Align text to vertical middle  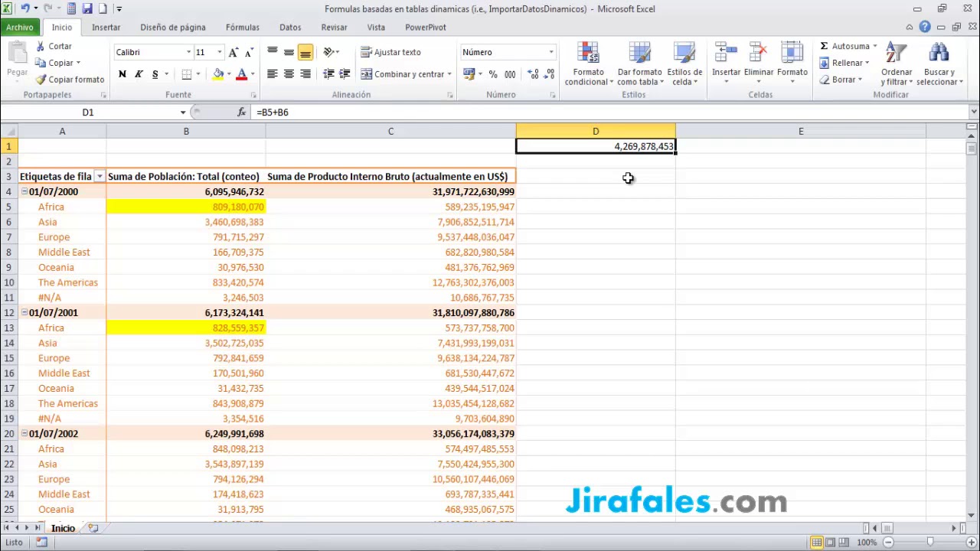pos(289,52)
